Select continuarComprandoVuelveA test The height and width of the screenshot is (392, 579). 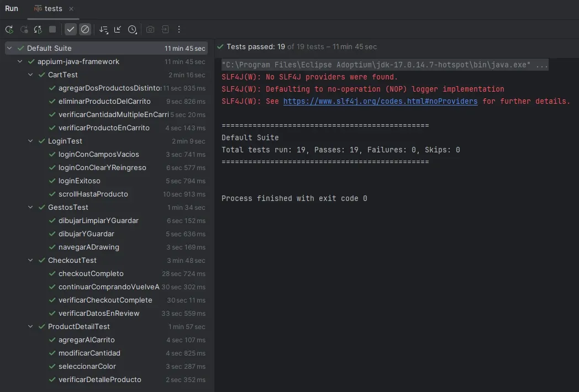[106, 287]
